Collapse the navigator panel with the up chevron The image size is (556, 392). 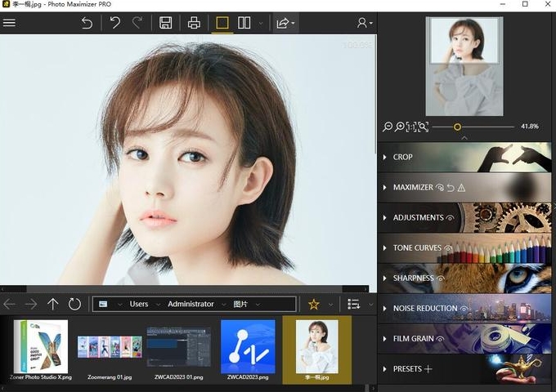[x=464, y=138]
